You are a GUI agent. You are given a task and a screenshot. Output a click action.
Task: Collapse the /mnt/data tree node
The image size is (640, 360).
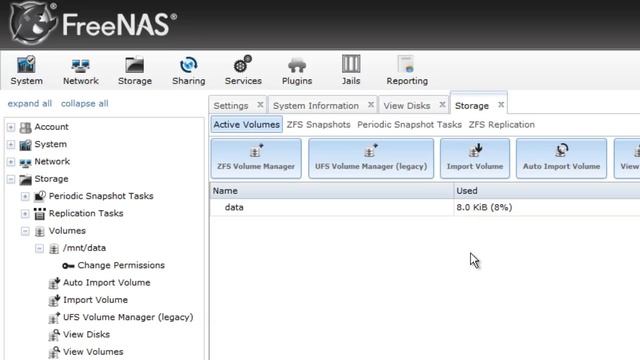click(x=39, y=248)
